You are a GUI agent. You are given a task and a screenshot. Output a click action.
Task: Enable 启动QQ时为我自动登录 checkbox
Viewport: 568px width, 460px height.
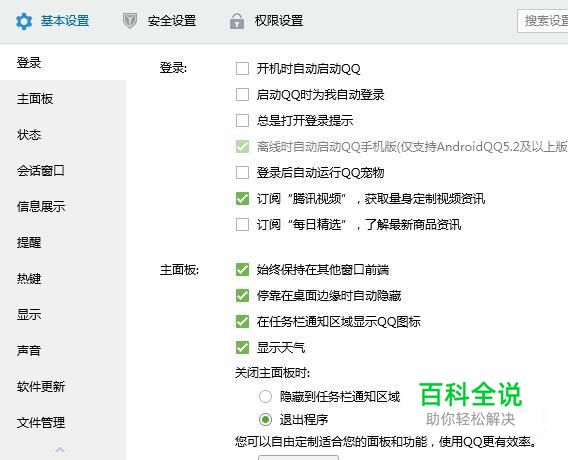242,95
